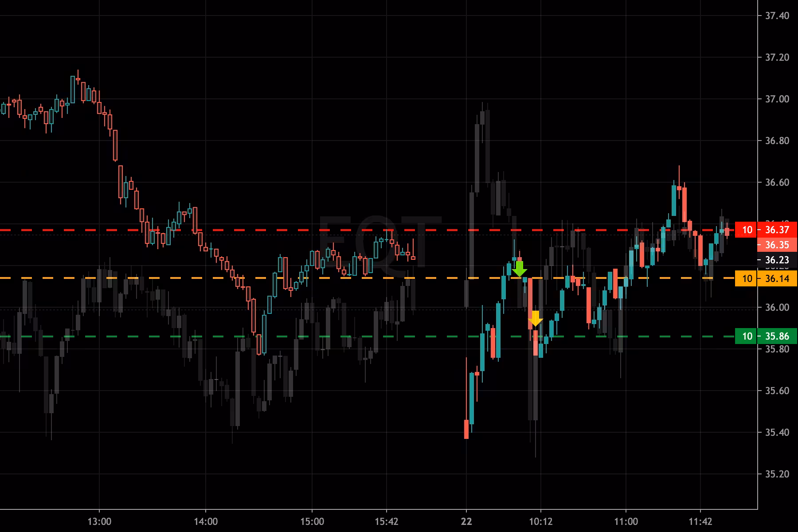Select the green 35.86 order price label
The width and height of the screenshot is (798, 532).
[777, 336]
